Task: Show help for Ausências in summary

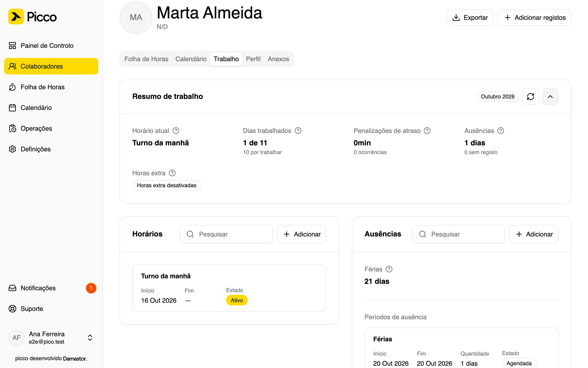Action: tap(500, 131)
